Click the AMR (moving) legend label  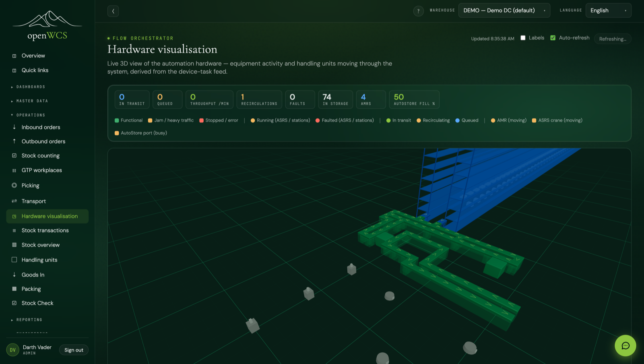(512, 120)
